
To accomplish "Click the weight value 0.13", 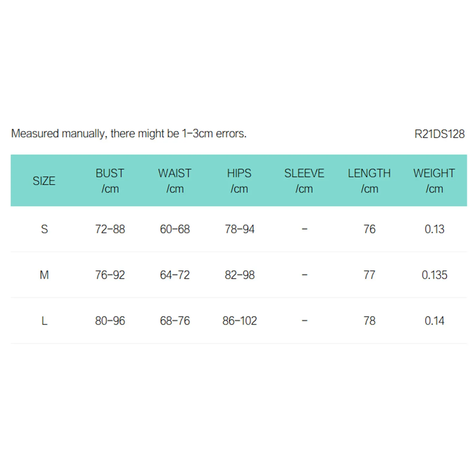I will 434,229.
